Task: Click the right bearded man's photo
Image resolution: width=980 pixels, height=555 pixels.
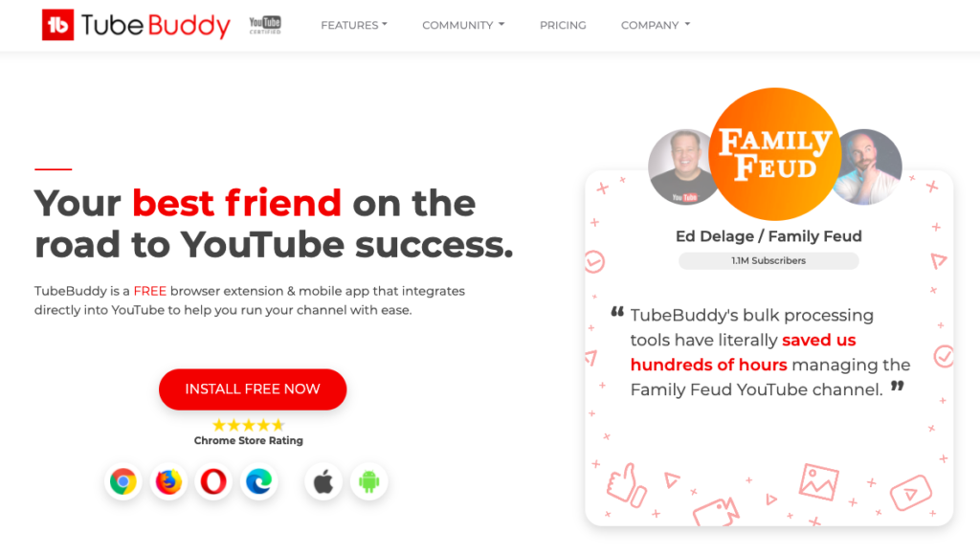Action: coord(867,166)
